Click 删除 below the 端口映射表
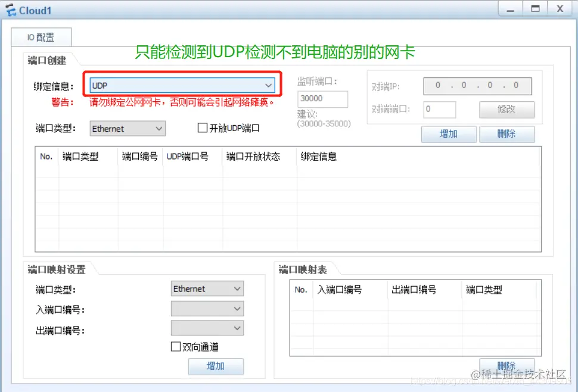 point(507,365)
